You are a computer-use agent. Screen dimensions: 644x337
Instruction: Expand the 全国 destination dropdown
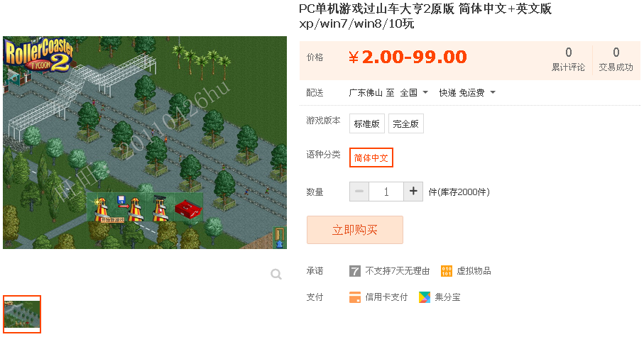pos(414,93)
